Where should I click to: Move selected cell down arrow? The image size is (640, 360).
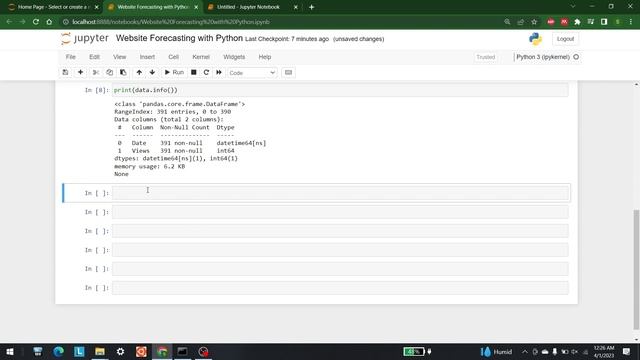pyautogui.click(x=152, y=72)
